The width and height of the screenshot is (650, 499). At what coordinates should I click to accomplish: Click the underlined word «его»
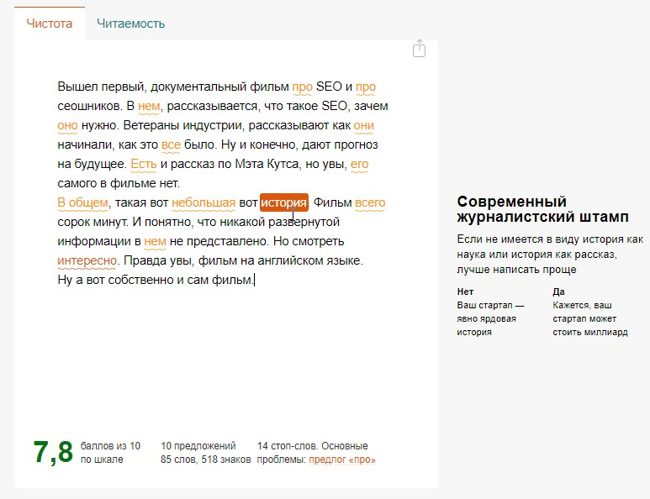pos(359,164)
